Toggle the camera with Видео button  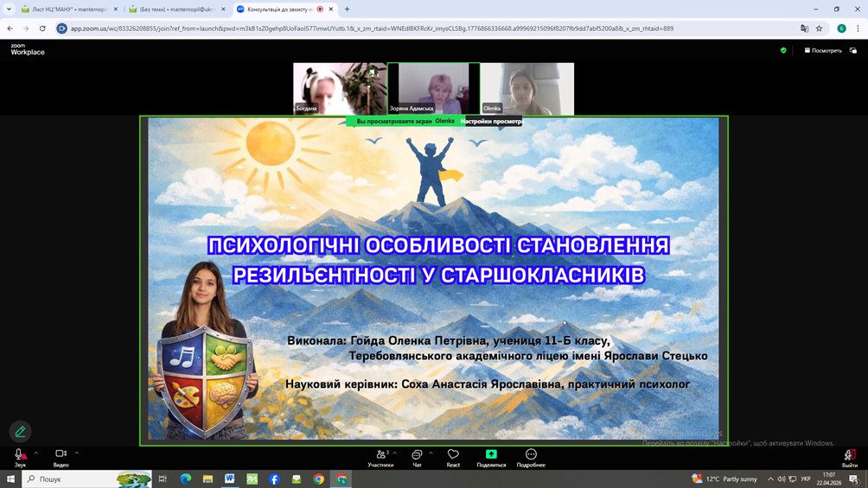pos(61,458)
